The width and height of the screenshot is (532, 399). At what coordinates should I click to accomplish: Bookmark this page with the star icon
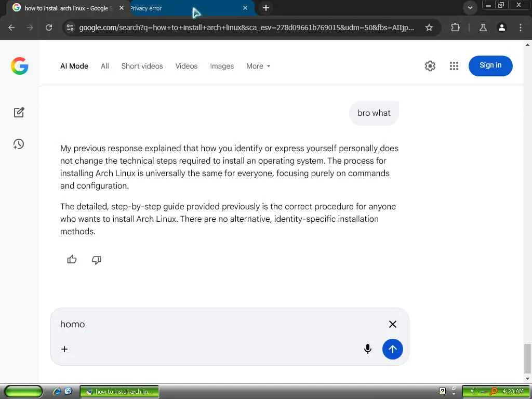tap(429, 28)
